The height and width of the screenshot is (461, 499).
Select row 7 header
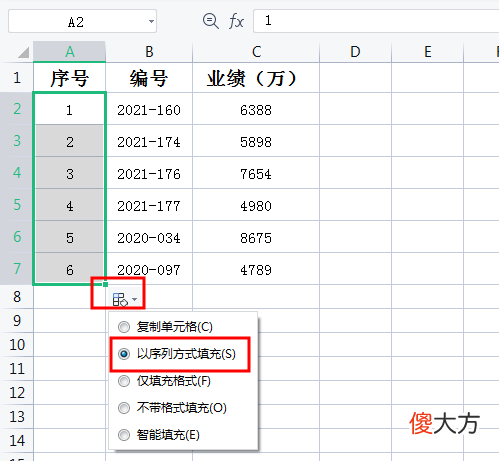point(17,269)
